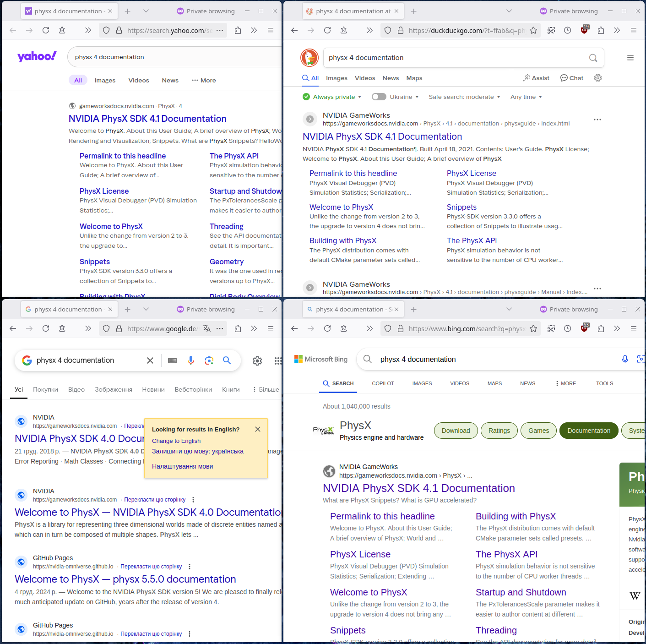Switch to DuckDuckGo Maps tab
The height and width of the screenshot is (644, 646).
pos(414,78)
